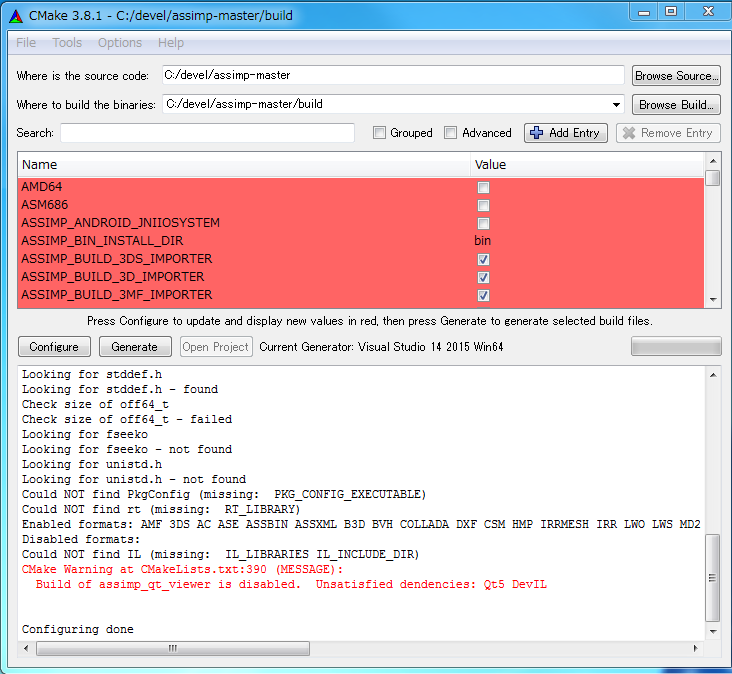Select the ASM686 entry name

pos(45,205)
